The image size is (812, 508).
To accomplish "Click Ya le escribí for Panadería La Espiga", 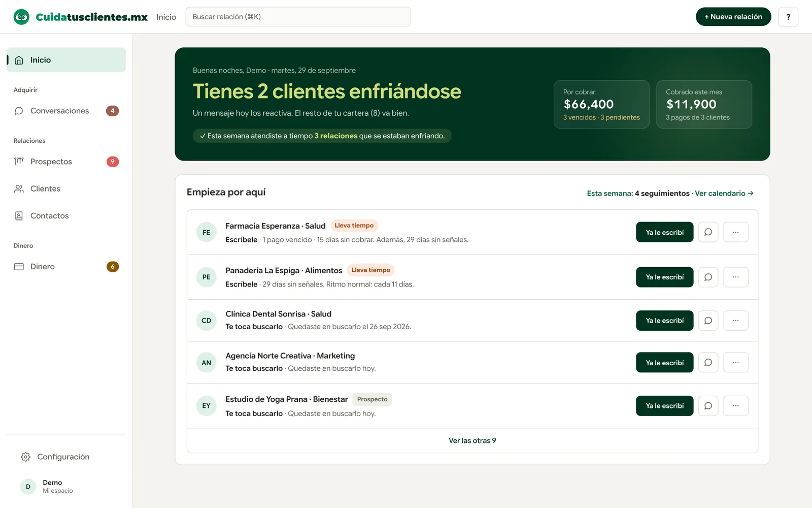I will click(x=665, y=277).
